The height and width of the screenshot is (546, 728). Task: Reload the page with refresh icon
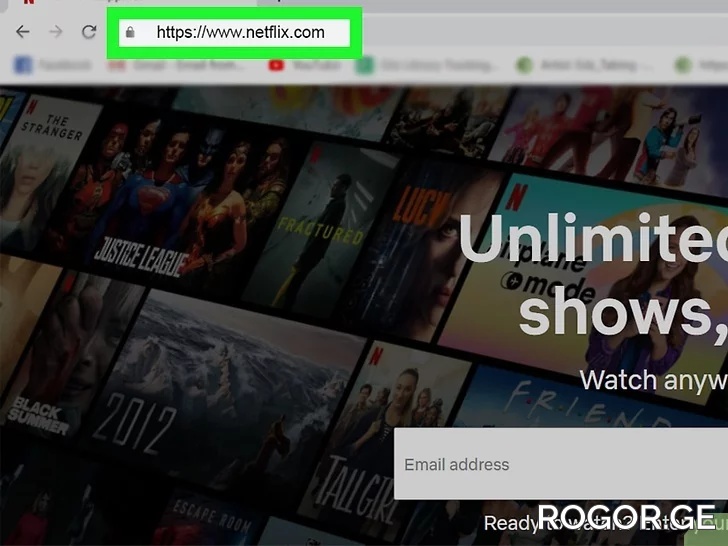pos(89,32)
